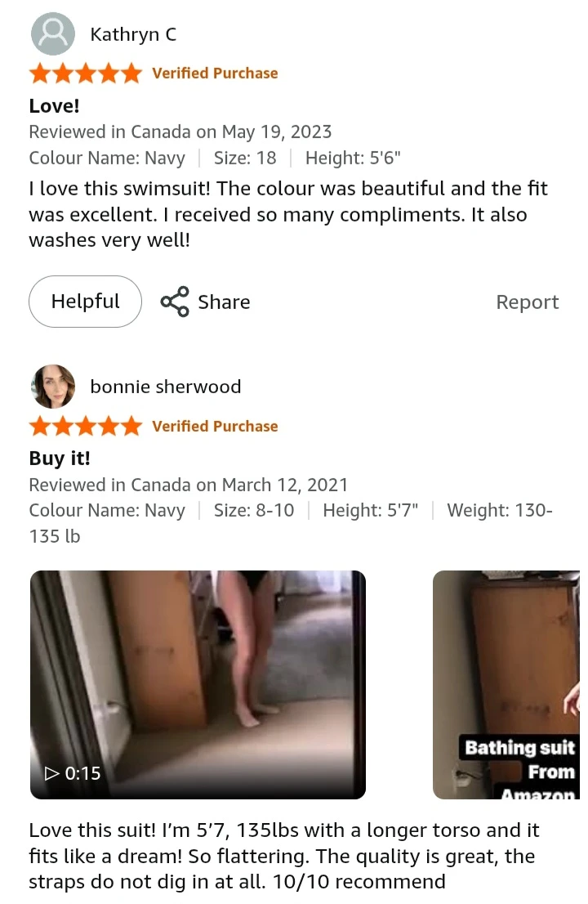View Kathryn C's five-star rating
Image resolution: width=588 pixels, height=904 pixels.
coord(85,74)
